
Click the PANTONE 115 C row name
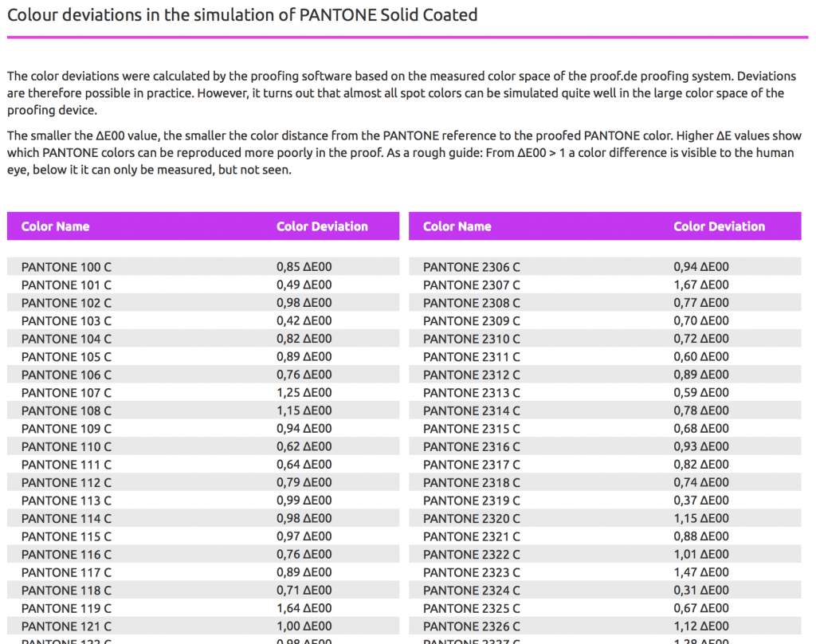[x=66, y=536]
